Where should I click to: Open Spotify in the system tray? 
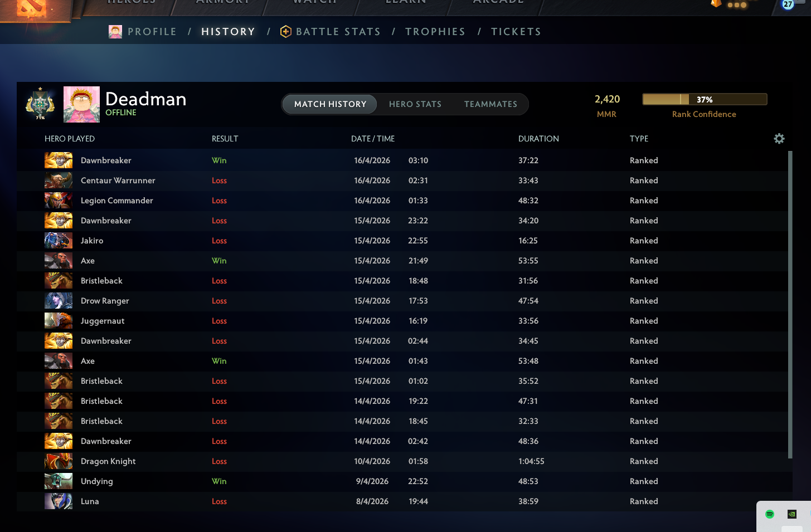pyautogui.click(x=770, y=514)
